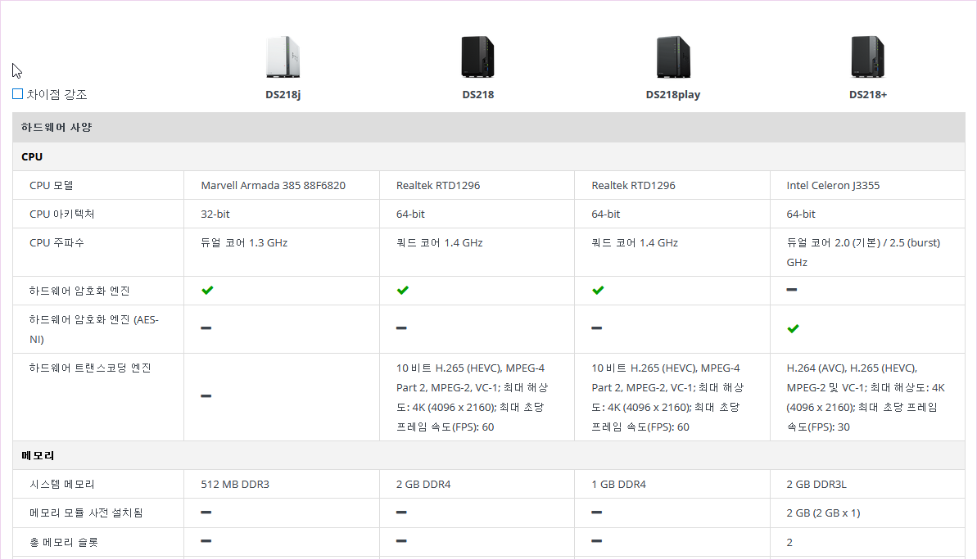Screen dimensions: 977x560
Task: Select the CPU 주파수 row label
Action: 57,243
